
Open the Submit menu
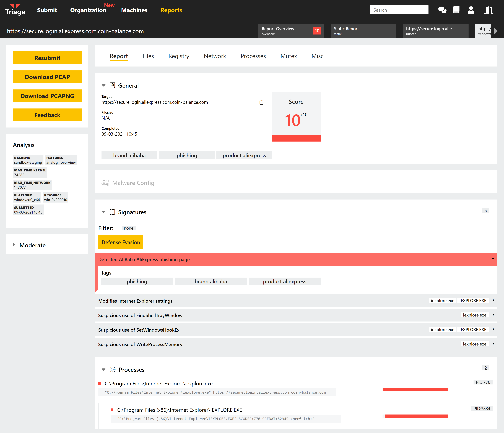47,10
